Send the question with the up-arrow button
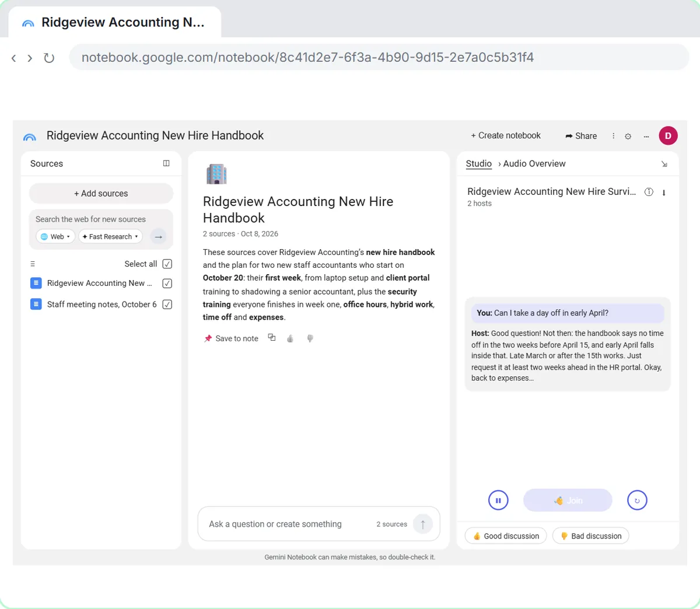 (423, 524)
